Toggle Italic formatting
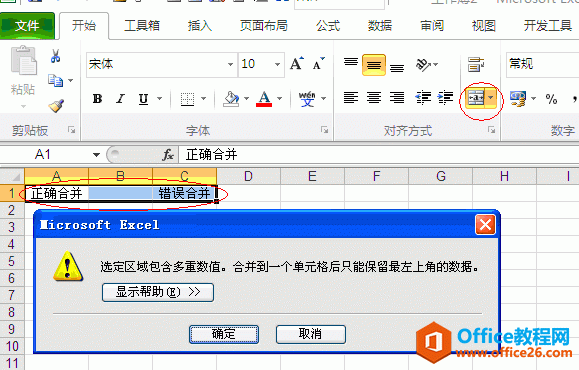The width and height of the screenshot is (579, 370). [120, 99]
